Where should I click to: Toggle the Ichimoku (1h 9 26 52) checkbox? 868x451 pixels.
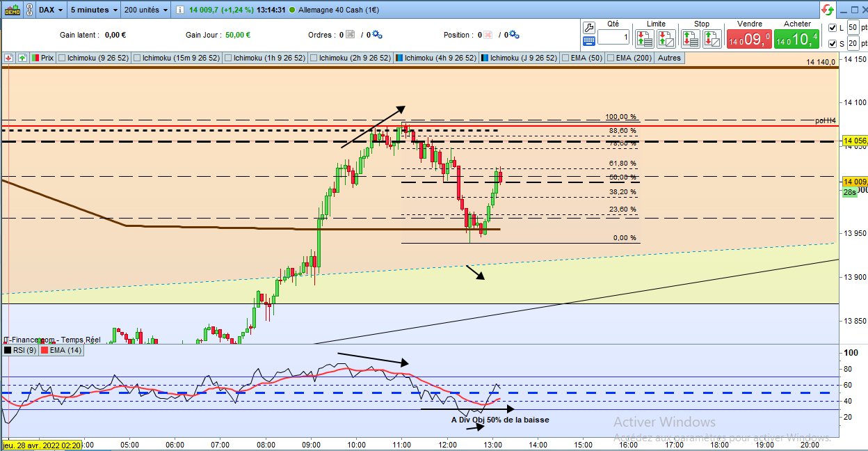pyautogui.click(x=227, y=58)
